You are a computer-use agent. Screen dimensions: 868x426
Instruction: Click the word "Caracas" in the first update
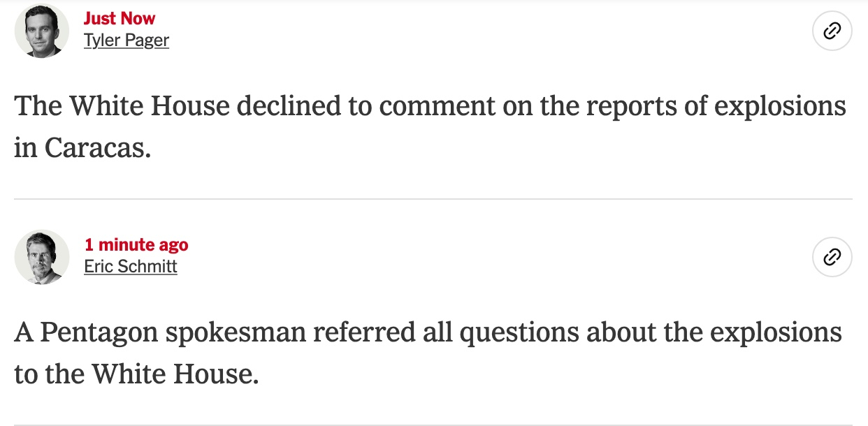coord(97,147)
